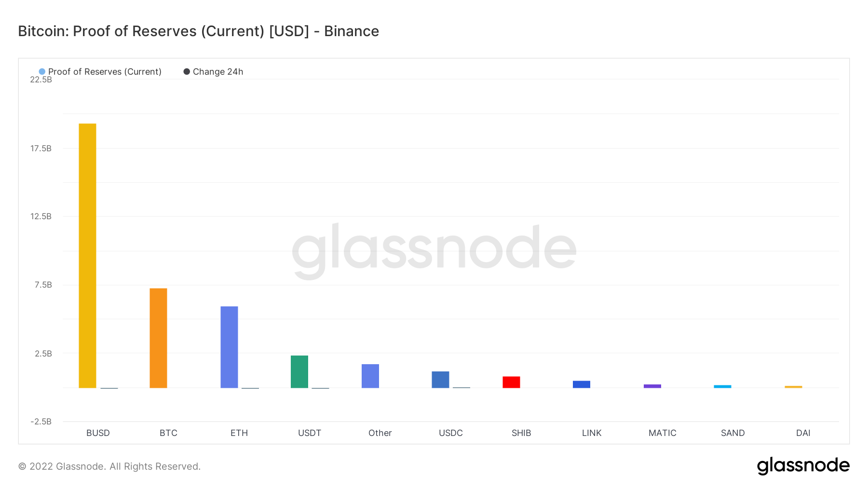Click the DAI axis label
This screenshot has height=488, width=868.
(803, 433)
